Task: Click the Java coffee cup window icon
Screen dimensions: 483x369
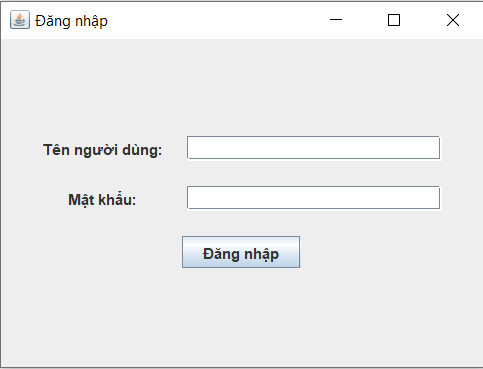Action: 20,20
